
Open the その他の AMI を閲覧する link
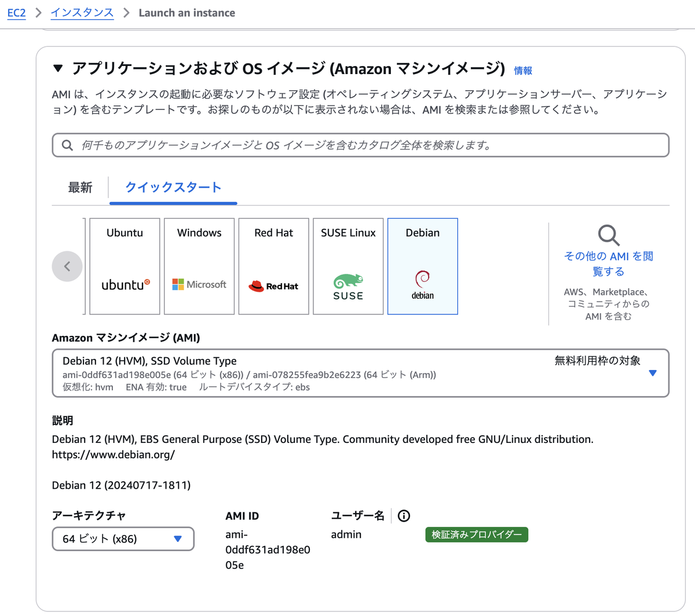coord(609,263)
